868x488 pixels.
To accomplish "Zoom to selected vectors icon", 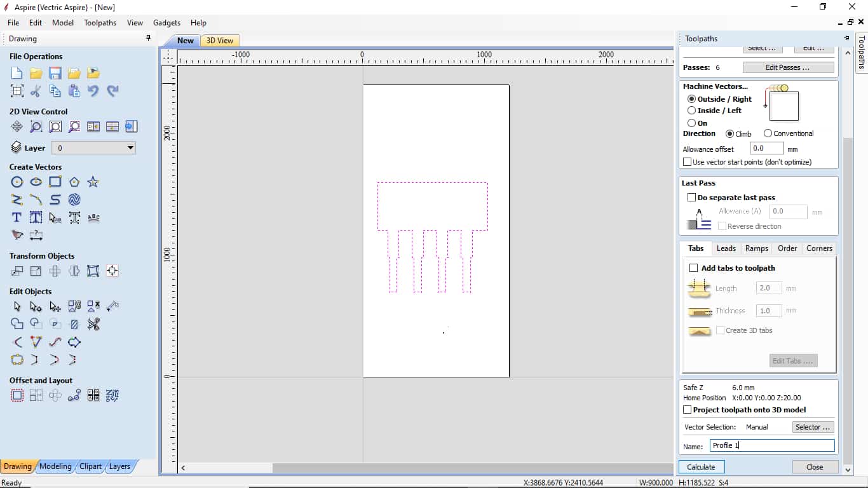I will coord(74,126).
